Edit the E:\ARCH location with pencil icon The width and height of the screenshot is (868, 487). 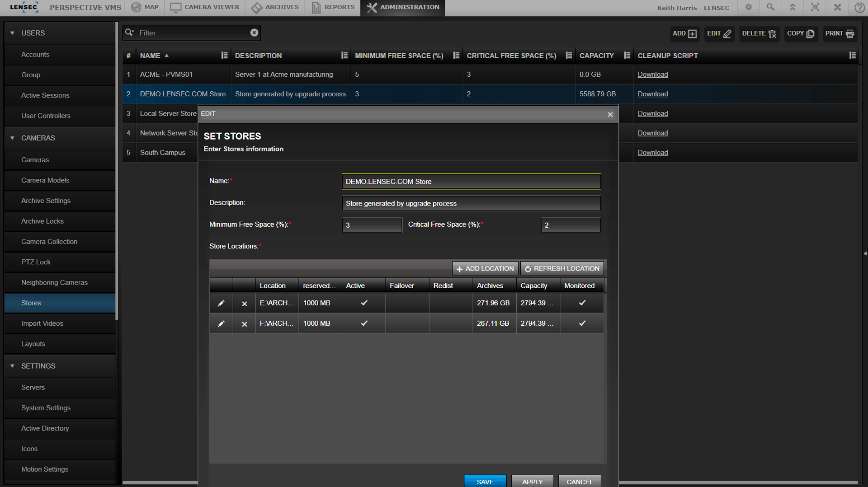[221, 303]
